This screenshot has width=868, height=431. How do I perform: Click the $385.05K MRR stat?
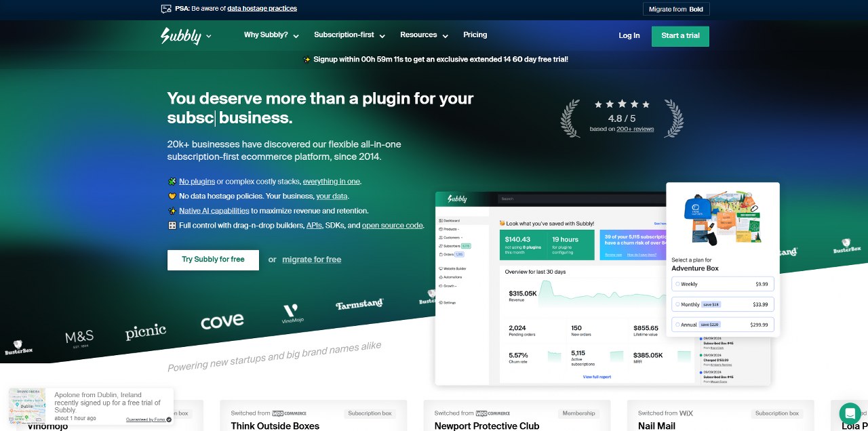[x=648, y=356]
